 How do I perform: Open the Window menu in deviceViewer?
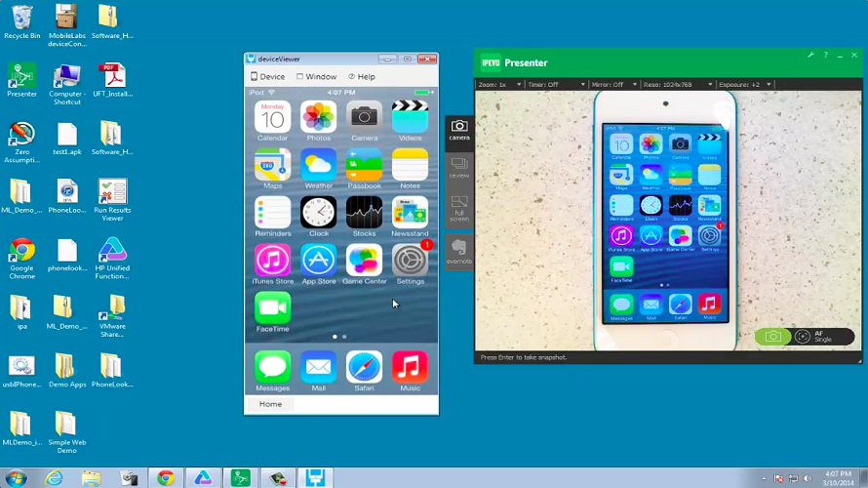point(316,76)
